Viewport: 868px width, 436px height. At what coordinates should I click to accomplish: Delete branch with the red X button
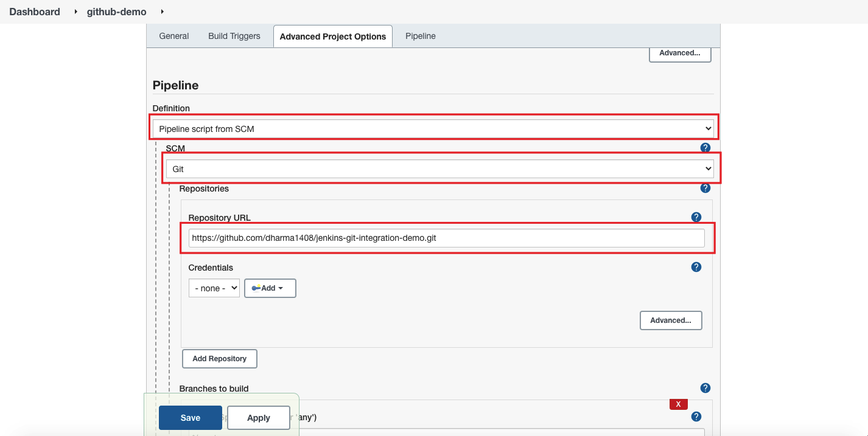click(x=678, y=404)
